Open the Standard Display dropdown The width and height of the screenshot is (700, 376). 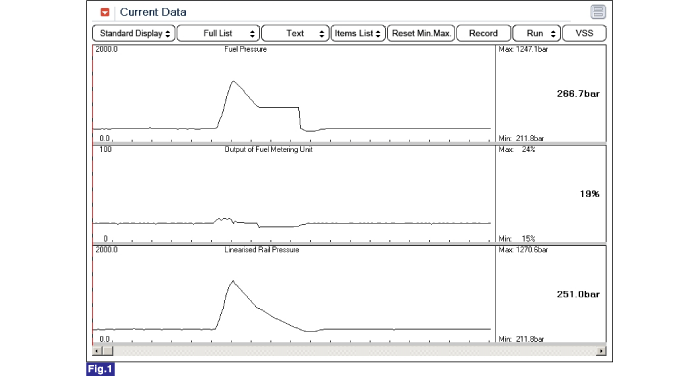(134, 33)
